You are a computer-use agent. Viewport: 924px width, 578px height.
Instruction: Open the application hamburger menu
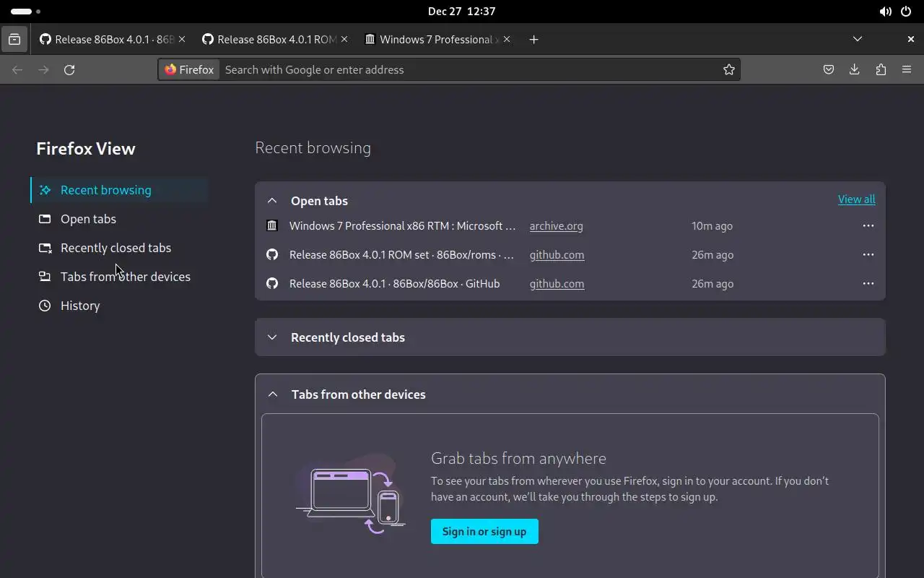[x=907, y=70]
